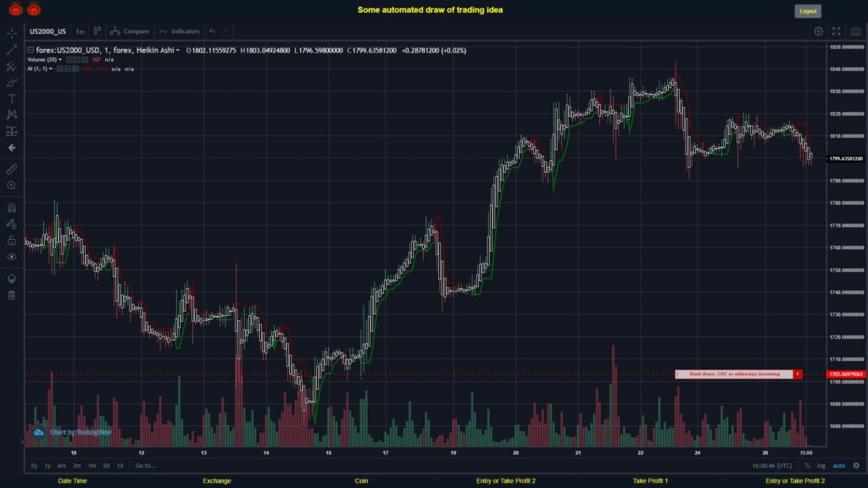
Task: Open the Chart by TradingView link
Action: (81, 432)
